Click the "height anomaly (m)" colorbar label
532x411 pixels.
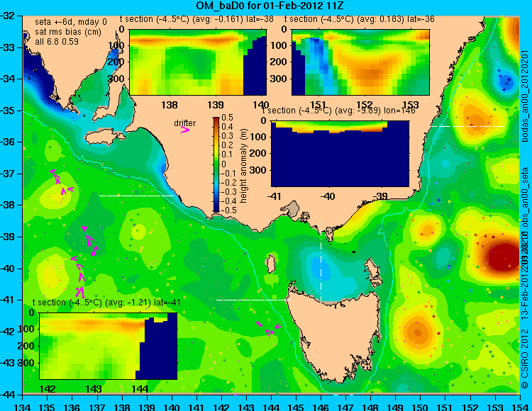(243, 166)
